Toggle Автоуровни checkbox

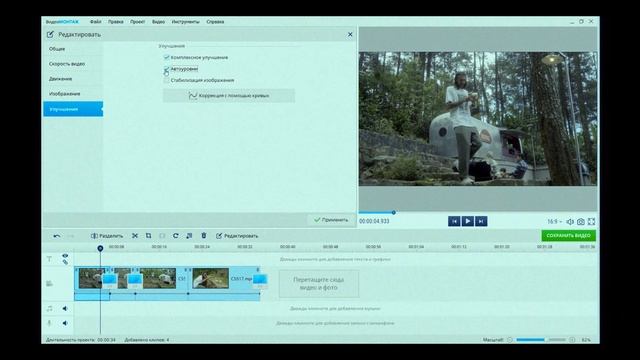point(166,69)
